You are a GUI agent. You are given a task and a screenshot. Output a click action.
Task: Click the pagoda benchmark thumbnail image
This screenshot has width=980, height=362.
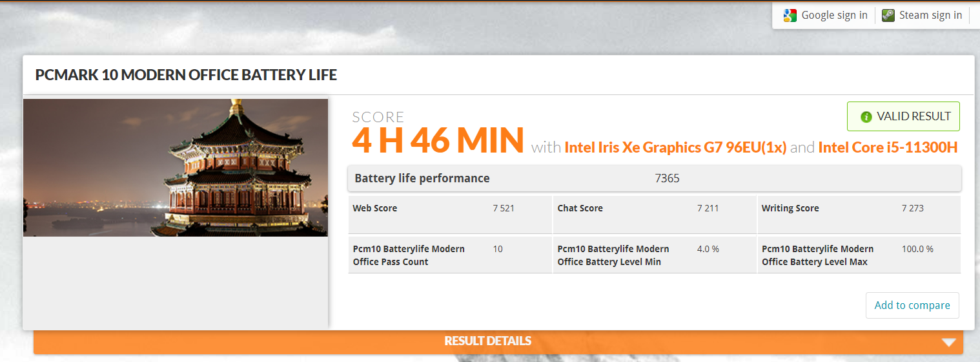tap(176, 167)
